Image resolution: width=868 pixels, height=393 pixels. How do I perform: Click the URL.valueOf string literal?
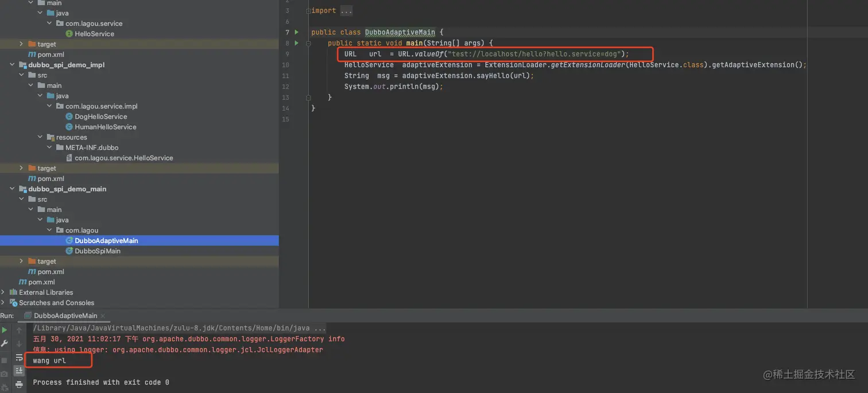[x=535, y=54]
